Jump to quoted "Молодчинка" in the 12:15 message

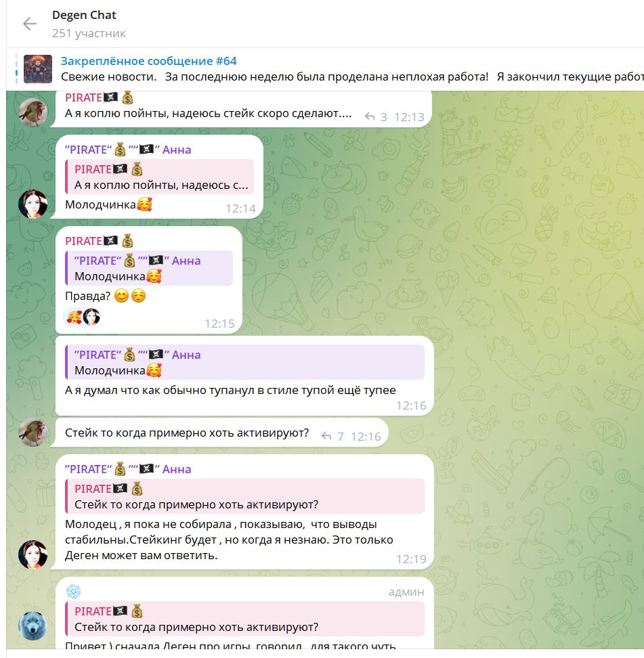(149, 268)
